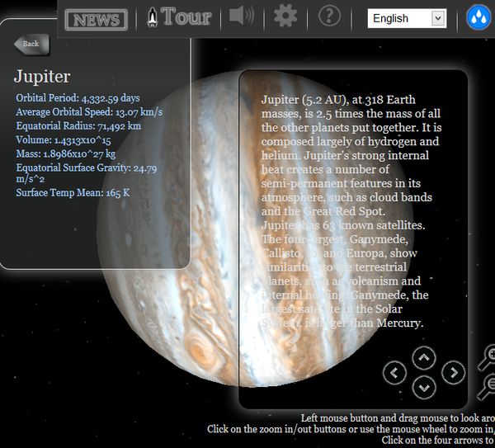Expand the English language dropdown

coord(407,18)
